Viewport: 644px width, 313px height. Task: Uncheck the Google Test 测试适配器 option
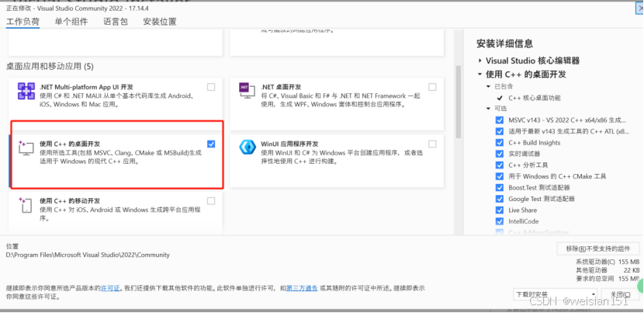click(x=500, y=199)
